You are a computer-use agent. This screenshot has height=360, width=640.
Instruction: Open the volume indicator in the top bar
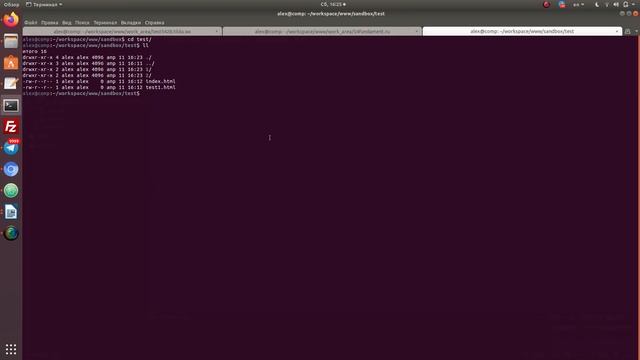pyautogui.click(x=616, y=4)
